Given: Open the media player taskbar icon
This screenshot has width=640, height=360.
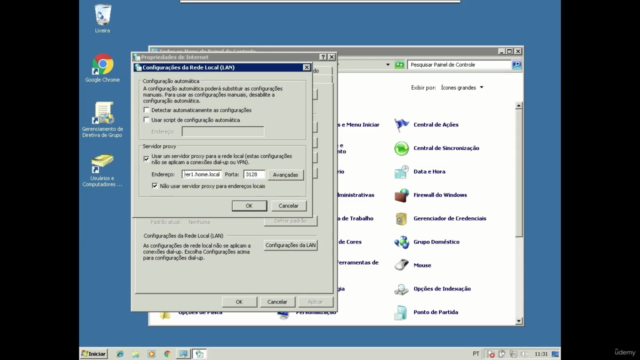Looking at the screenshot, I should (x=151, y=354).
